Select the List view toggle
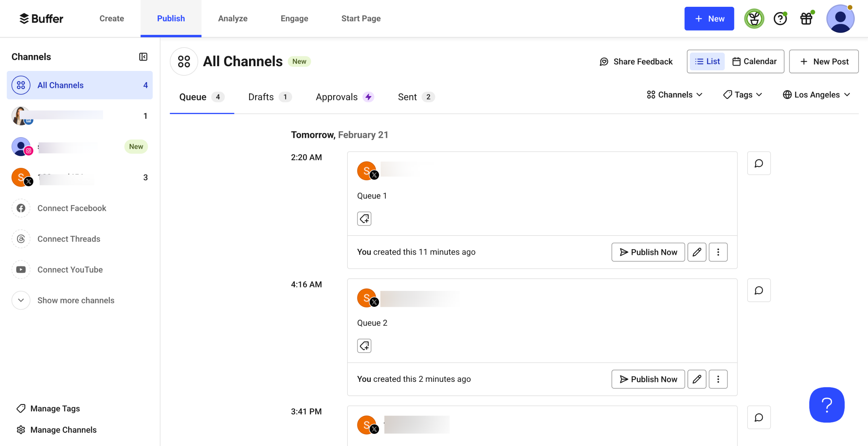Viewport: 868px width, 446px height. point(707,61)
